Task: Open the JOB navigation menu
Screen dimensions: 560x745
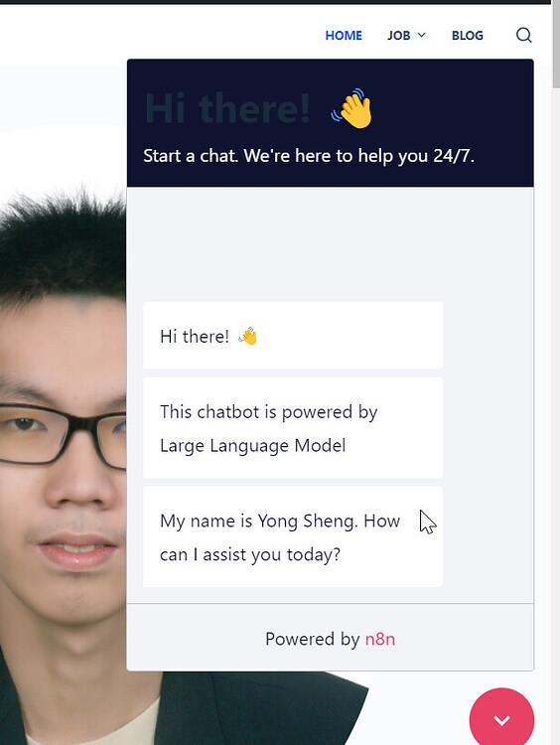Action: tap(406, 35)
